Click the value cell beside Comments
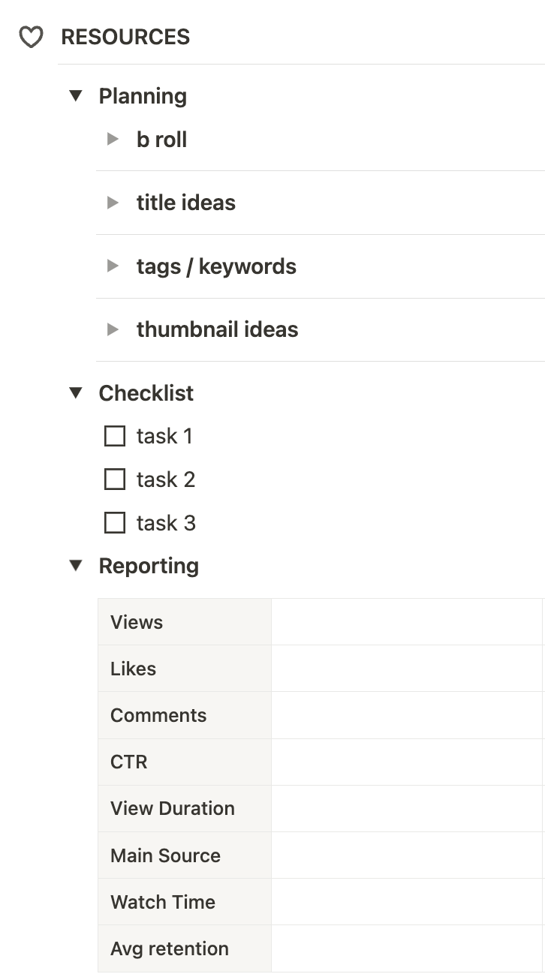545x980 pixels. [407, 715]
